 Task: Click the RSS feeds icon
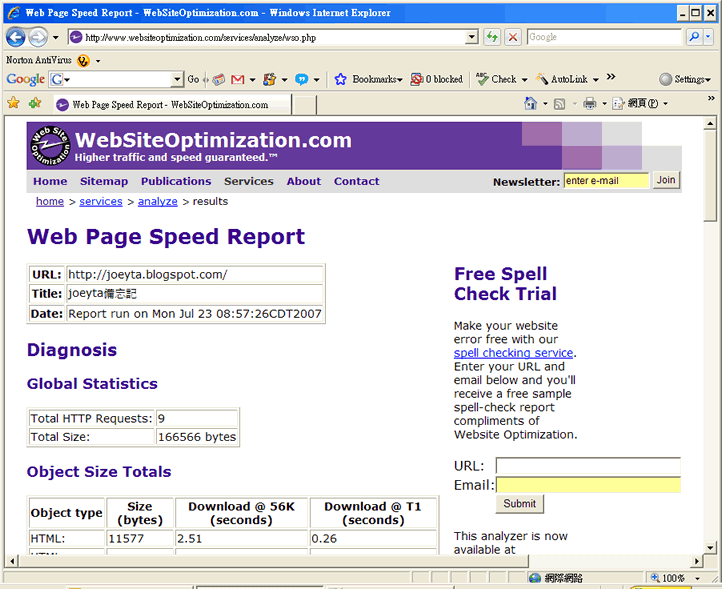pyautogui.click(x=559, y=104)
